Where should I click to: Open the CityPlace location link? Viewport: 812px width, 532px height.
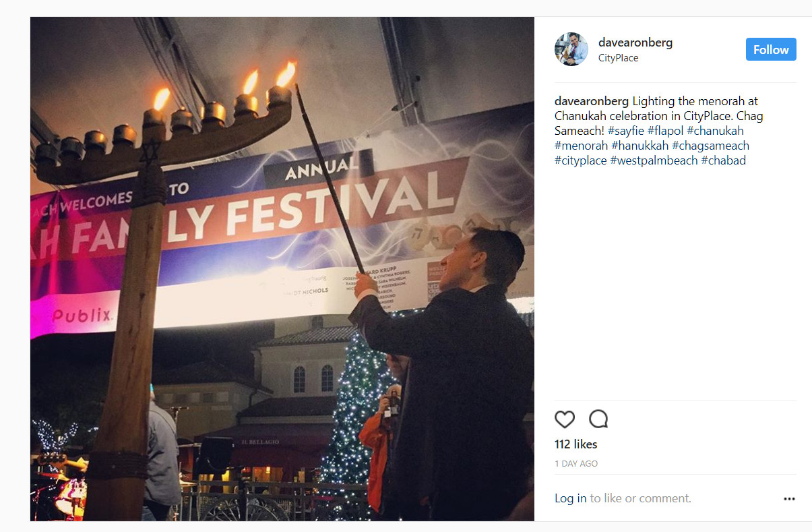pos(618,58)
